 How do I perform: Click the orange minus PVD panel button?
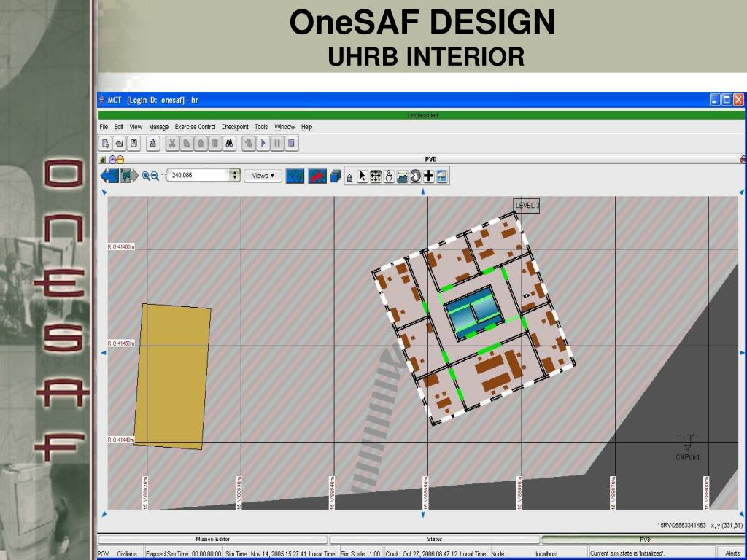pos(120,160)
